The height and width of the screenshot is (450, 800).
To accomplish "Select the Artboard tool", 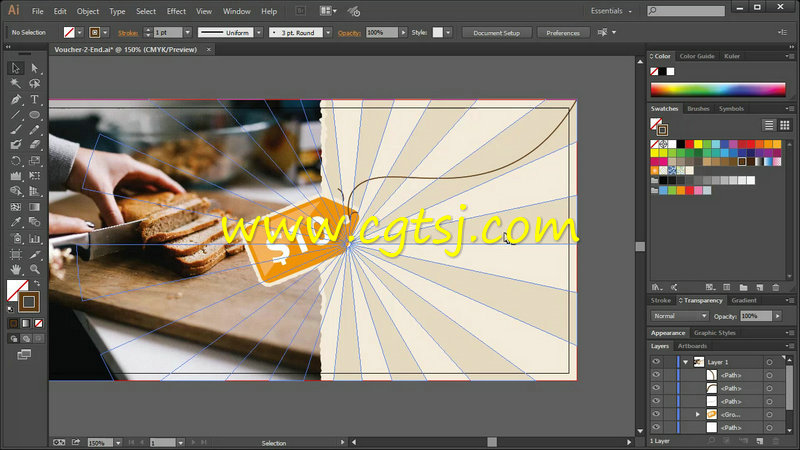I will pos(16,254).
